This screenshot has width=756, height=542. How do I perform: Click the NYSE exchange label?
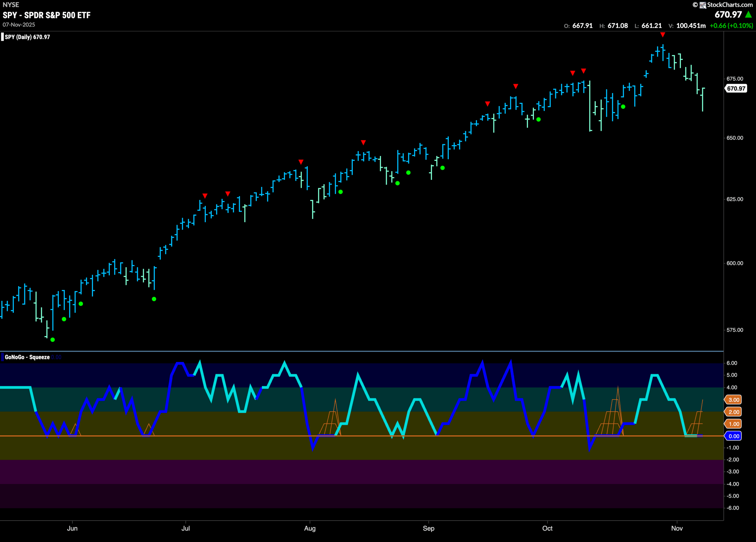pyautogui.click(x=11, y=5)
